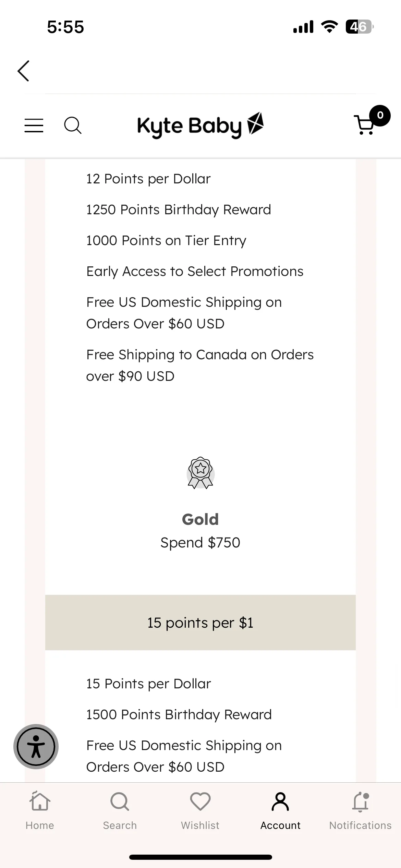Viewport: 401px width, 868px height.
Task: Open the Notifications tab
Action: click(x=361, y=810)
